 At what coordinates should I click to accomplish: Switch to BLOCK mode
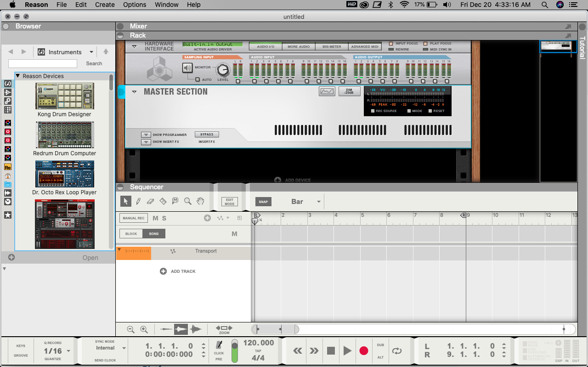(131, 234)
